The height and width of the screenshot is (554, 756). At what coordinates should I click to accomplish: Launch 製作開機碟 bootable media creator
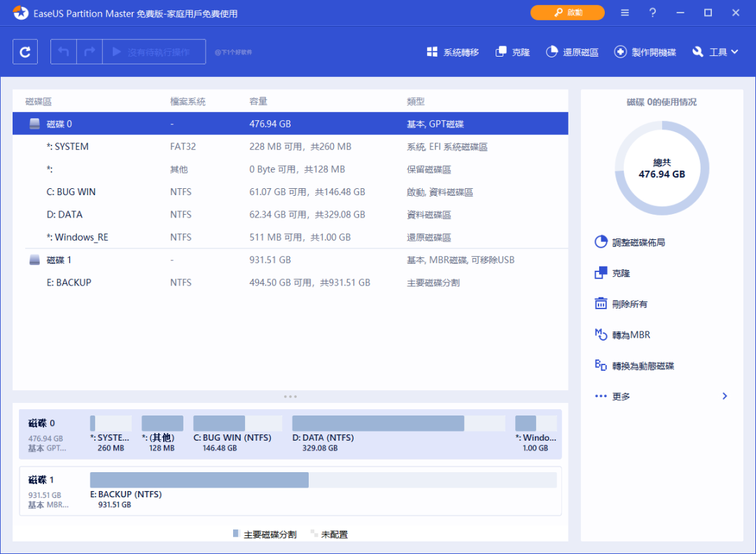(645, 52)
